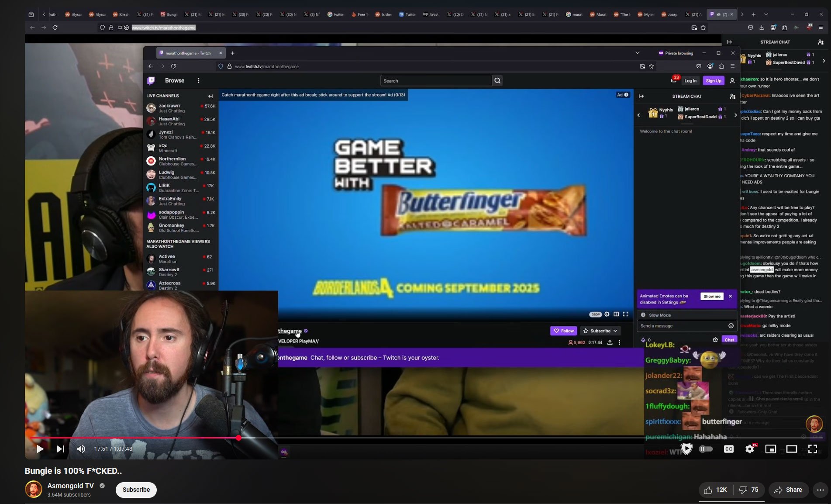Switch to the "Free T" tab
The height and width of the screenshot is (504, 831).
(x=359, y=14)
